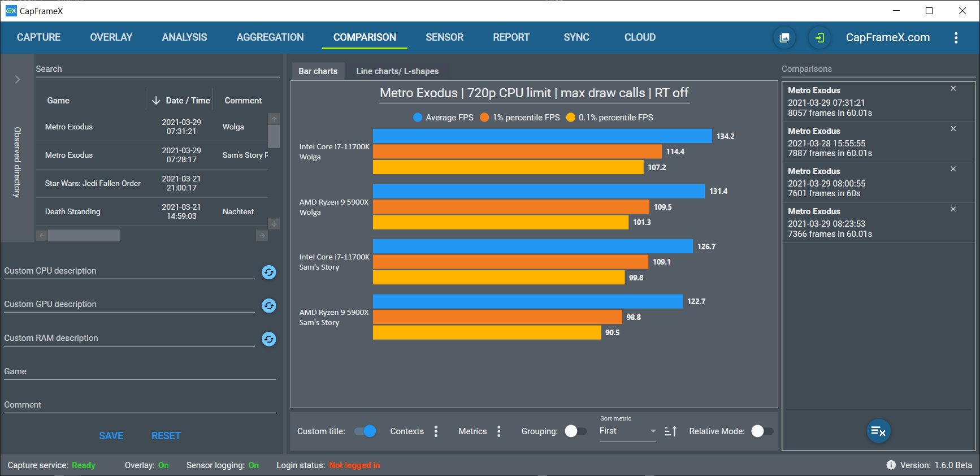Select the Death Stranding record

coord(151,211)
